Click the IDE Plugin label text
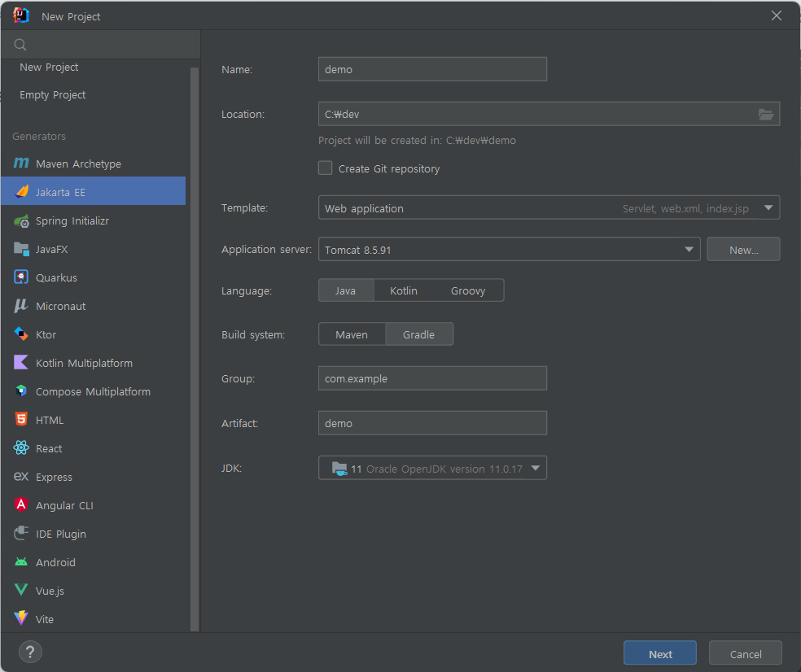Viewport: 801px width, 672px height. (x=61, y=535)
